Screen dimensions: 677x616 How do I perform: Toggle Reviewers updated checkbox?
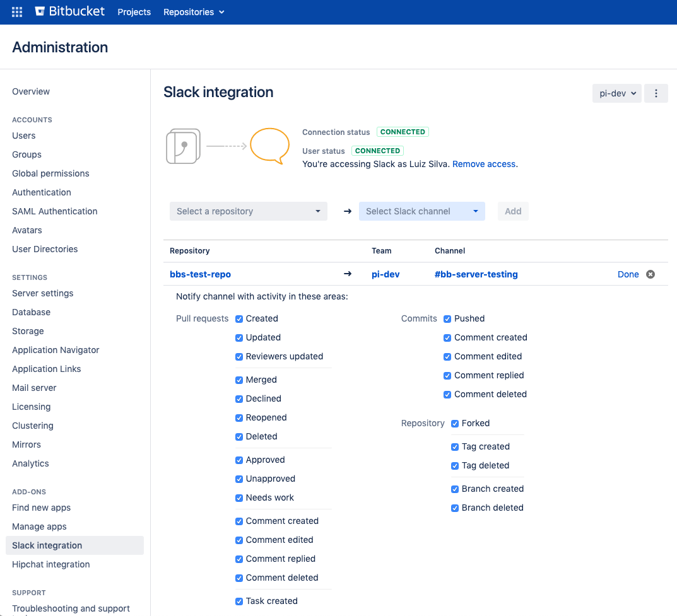238,357
